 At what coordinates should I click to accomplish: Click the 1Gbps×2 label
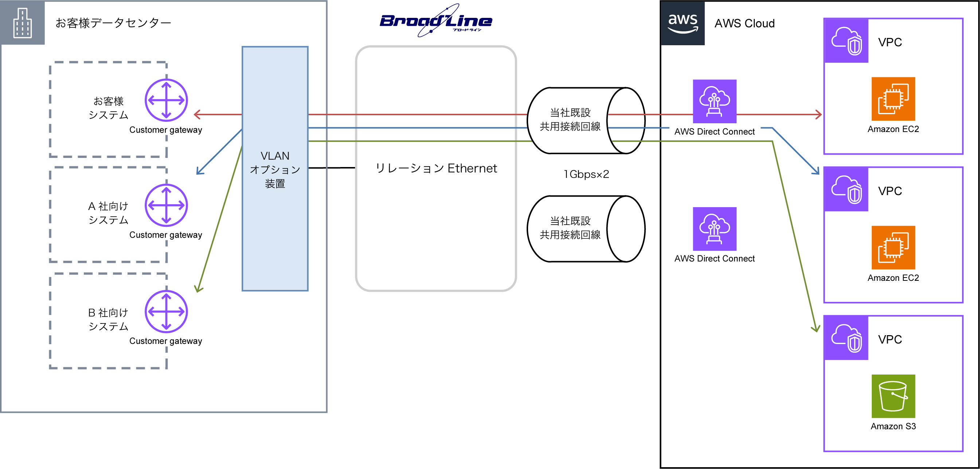pos(586,174)
